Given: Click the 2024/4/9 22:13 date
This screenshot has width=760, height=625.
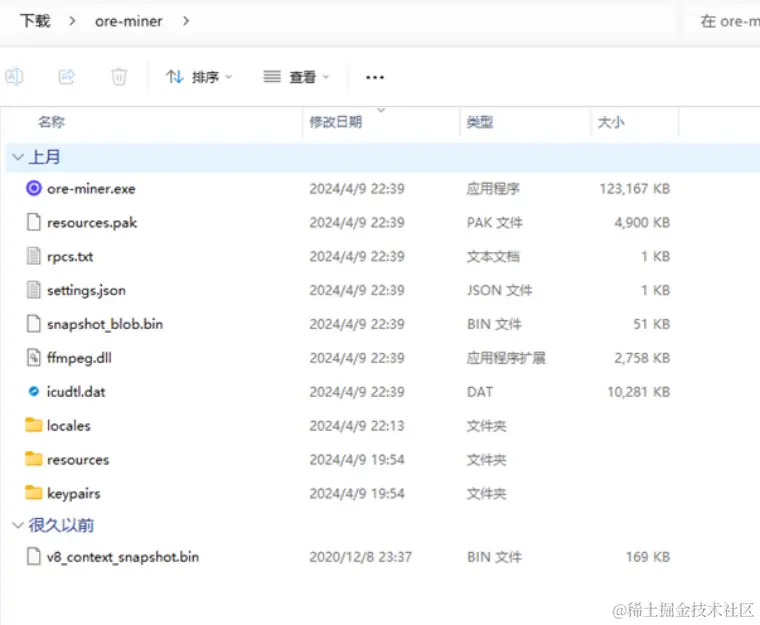Looking at the screenshot, I should 357,426.
